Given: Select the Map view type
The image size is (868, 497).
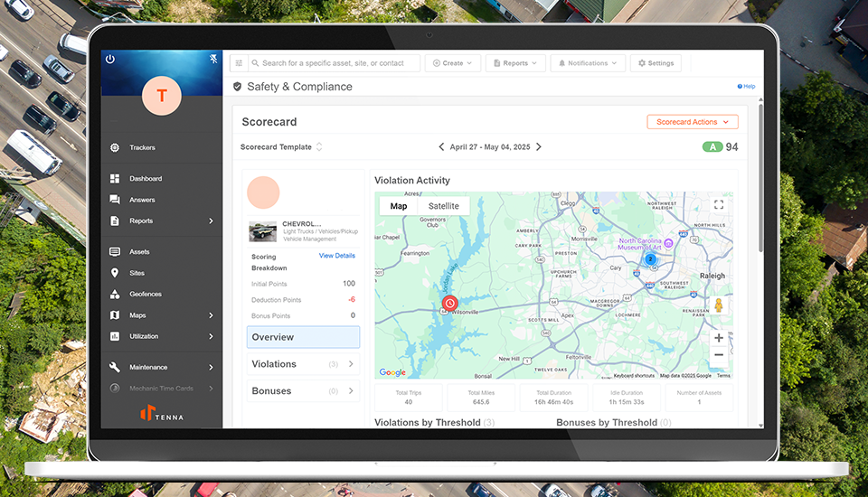Looking at the screenshot, I should pos(399,206).
